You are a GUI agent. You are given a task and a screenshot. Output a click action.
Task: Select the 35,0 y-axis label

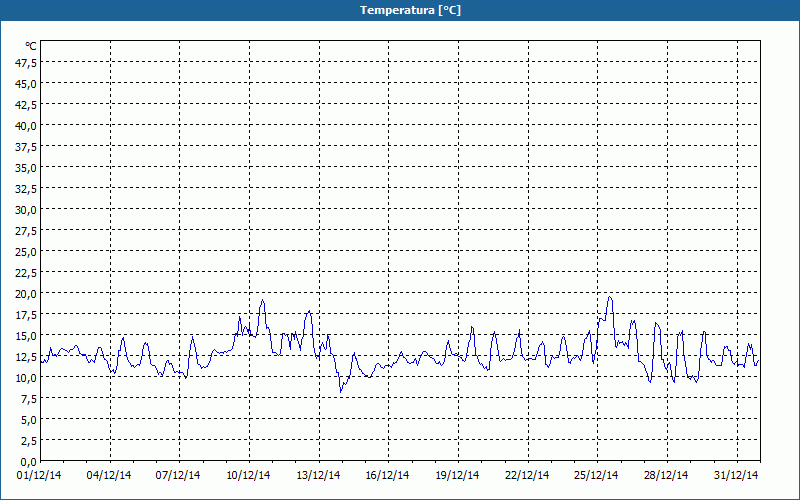[x=27, y=168]
